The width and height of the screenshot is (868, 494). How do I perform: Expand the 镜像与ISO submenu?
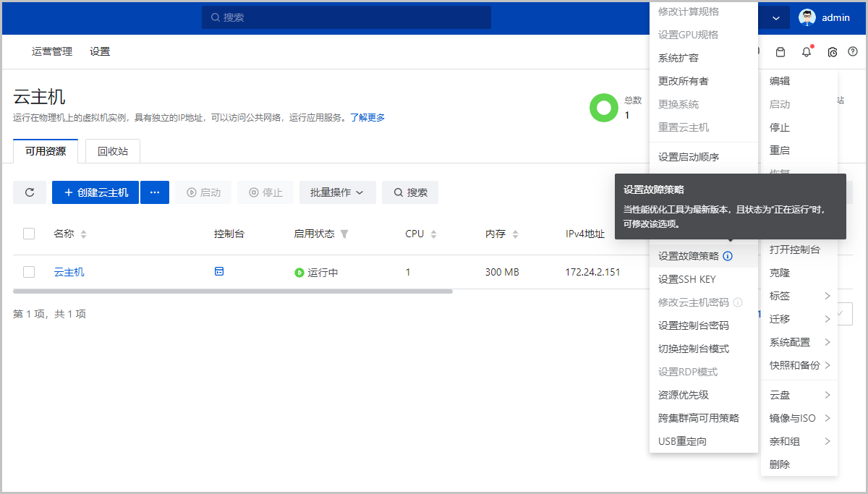799,418
